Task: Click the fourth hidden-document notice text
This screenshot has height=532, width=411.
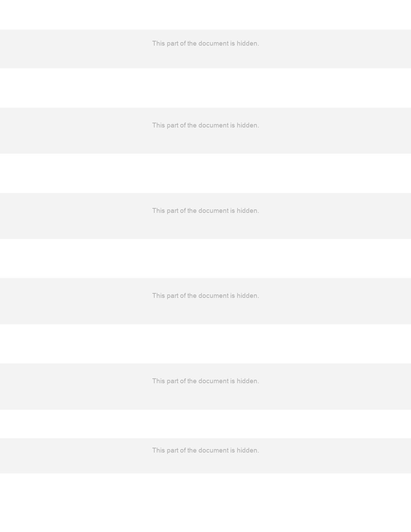Action: [205, 296]
